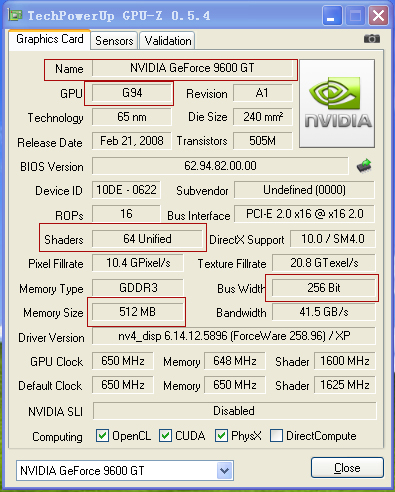
Task: Toggle the DirectCompute checkbox
Action: [276, 436]
